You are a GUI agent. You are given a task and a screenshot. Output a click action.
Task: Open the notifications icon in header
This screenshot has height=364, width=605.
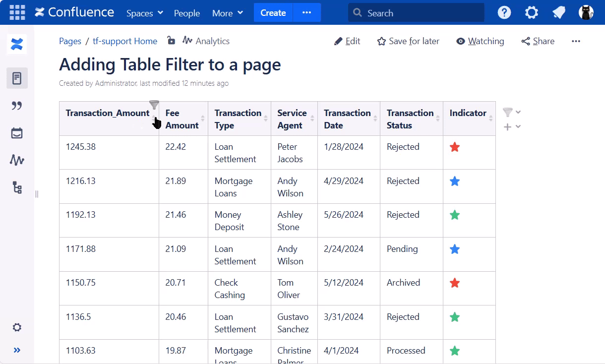(559, 13)
